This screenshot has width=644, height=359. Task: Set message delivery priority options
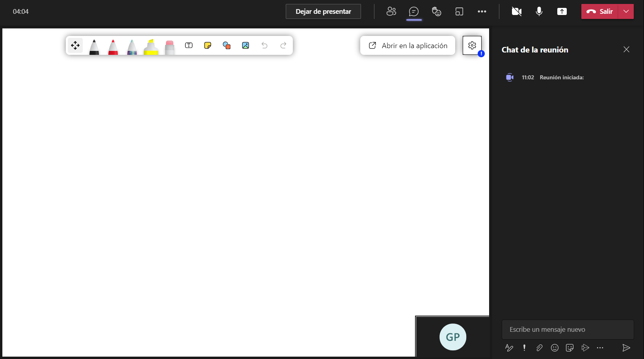tap(524, 348)
